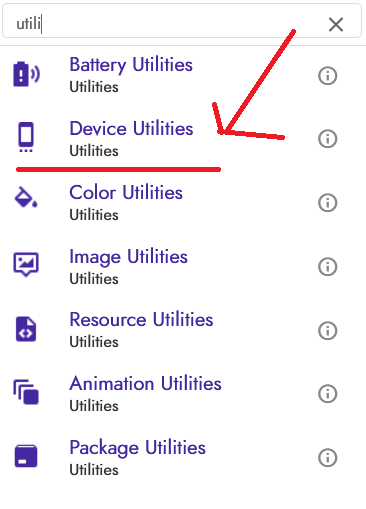The height and width of the screenshot is (509, 366).
Task: Show info for Device Utilities
Action: pos(328,139)
